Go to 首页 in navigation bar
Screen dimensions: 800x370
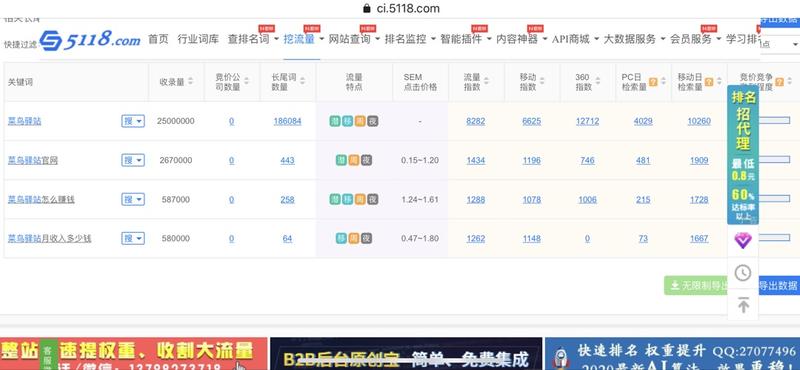pos(158,39)
